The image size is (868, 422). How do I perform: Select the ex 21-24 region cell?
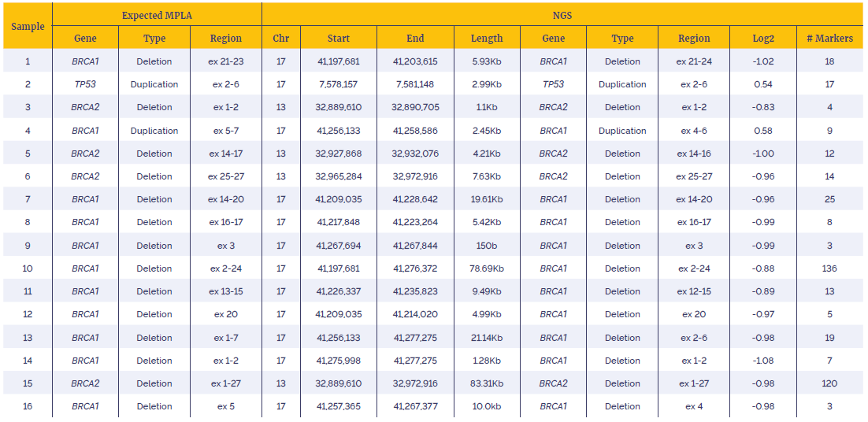tap(694, 61)
